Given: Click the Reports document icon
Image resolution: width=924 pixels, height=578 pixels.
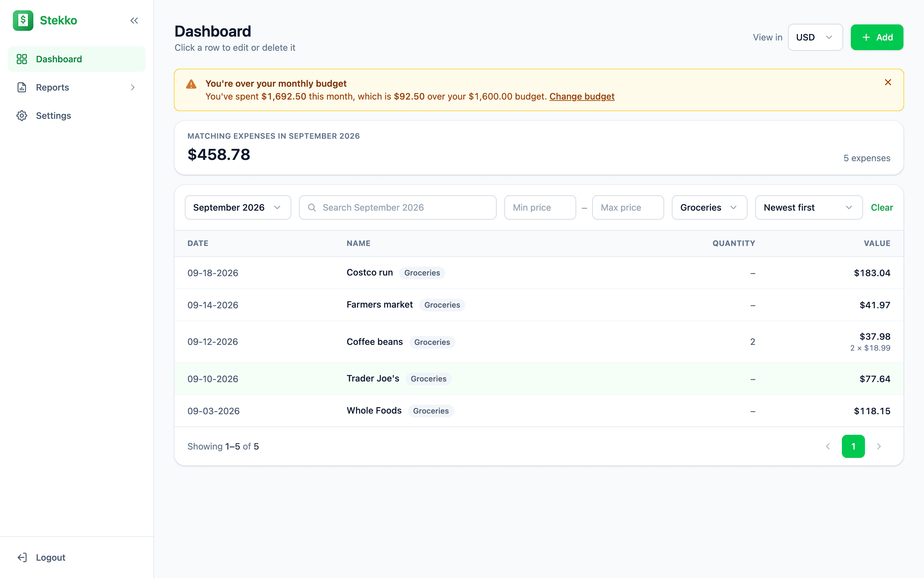Looking at the screenshot, I should click(x=22, y=88).
